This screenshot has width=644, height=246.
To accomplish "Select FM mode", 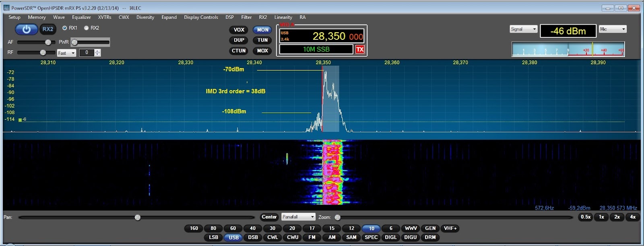I will click(x=312, y=238).
